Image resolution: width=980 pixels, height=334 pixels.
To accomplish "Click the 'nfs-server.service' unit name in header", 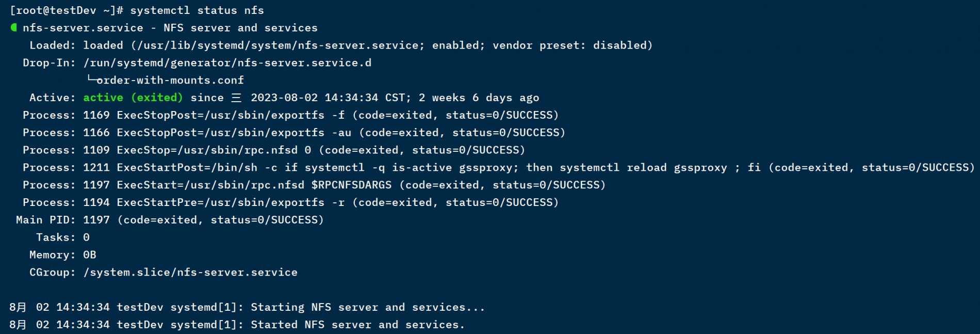I will tap(83, 28).
